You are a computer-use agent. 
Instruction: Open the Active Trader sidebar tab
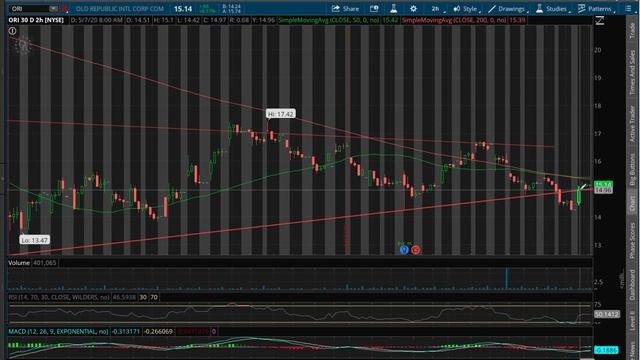coord(633,124)
